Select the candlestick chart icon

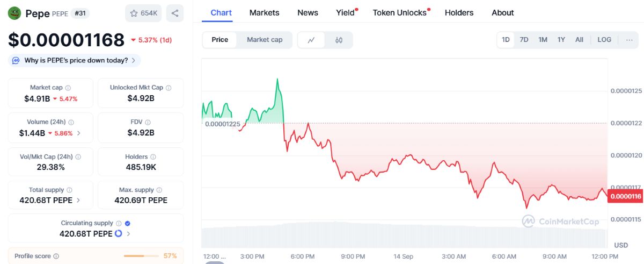click(339, 40)
